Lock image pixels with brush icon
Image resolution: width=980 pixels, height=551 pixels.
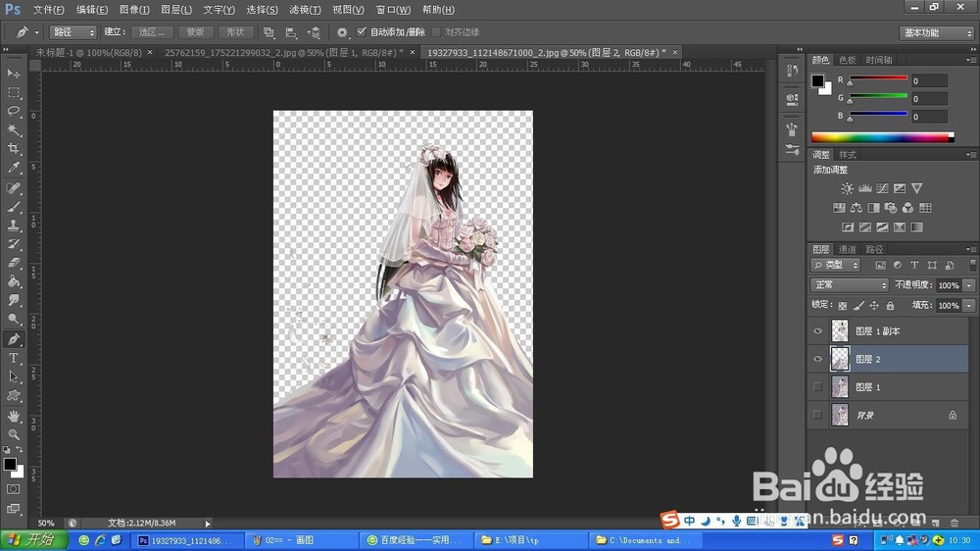click(x=858, y=305)
